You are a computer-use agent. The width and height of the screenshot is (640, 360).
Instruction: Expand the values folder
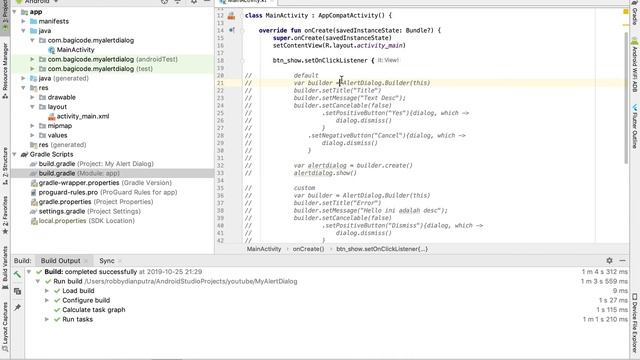(33, 135)
